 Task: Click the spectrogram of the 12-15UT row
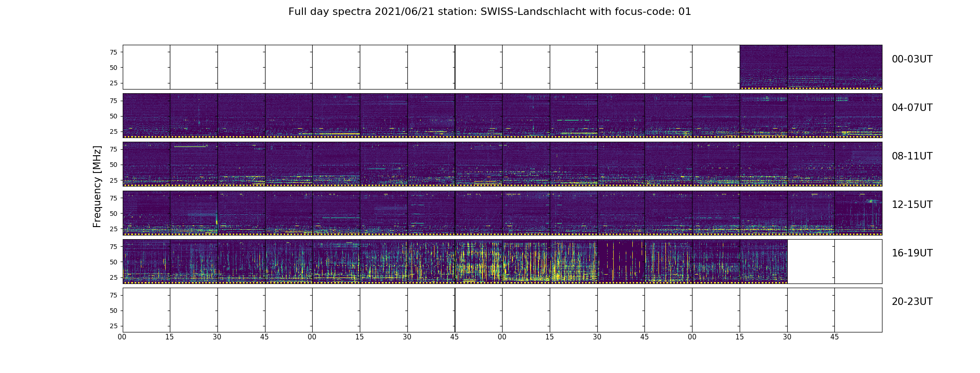coord(502,213)
